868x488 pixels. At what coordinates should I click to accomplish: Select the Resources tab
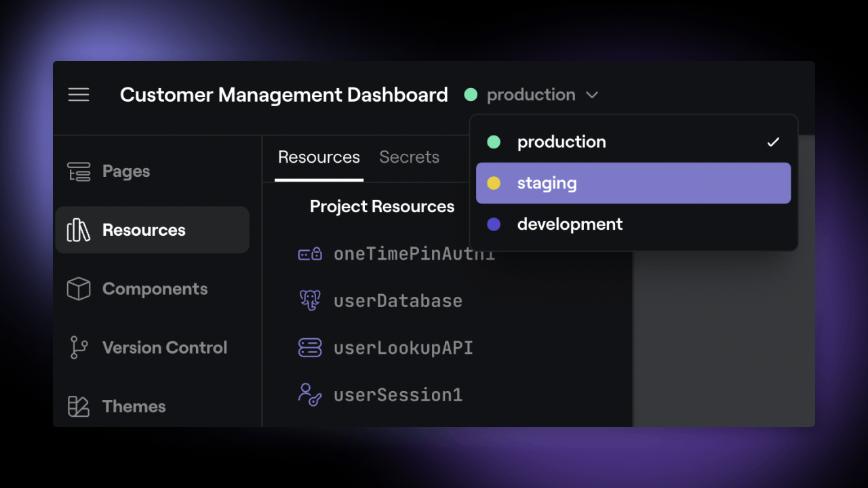tap(319, 157)
